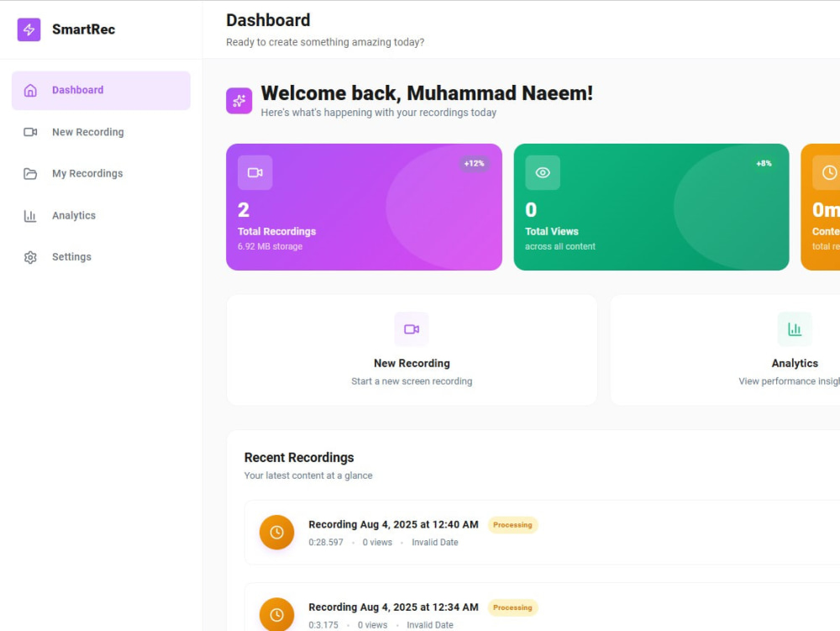This screenshot has width=840, height=631.
Task: Click the green chart icon on Analytics tile
Action: [x=795, y=329]
